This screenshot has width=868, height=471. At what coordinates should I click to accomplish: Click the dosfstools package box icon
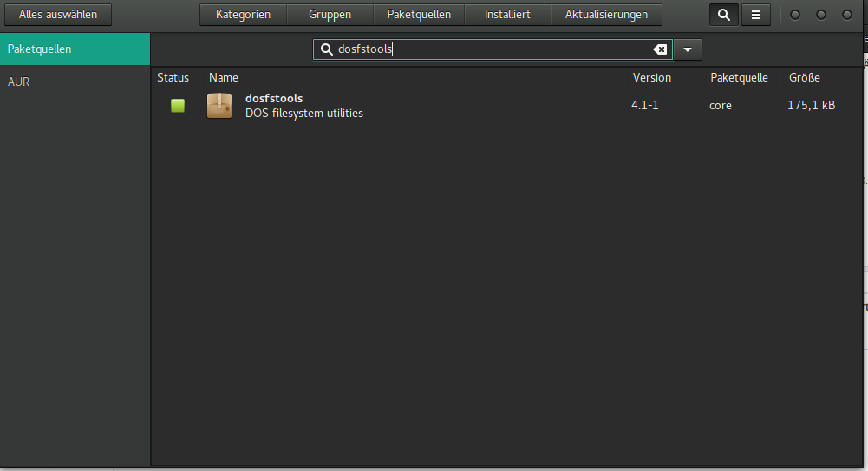(x=219, y=106)
